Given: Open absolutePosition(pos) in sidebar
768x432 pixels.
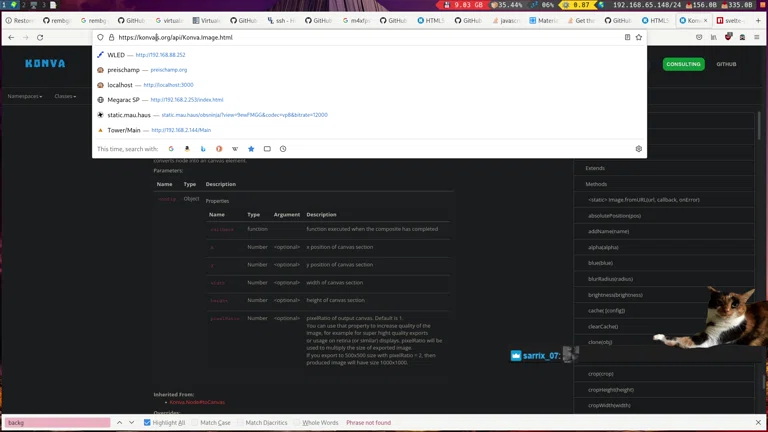Looking at the screenshot, I should 614,216.
